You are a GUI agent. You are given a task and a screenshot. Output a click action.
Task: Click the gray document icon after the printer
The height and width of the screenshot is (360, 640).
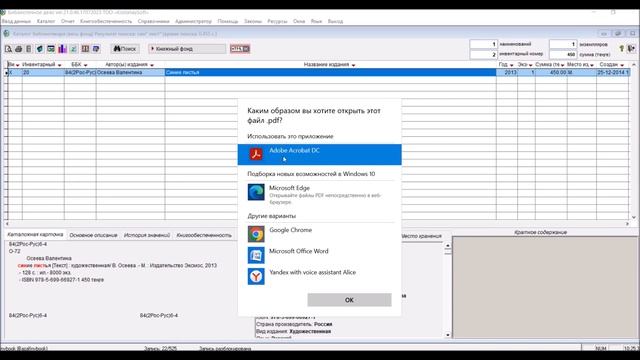click(x=29, y=49)
